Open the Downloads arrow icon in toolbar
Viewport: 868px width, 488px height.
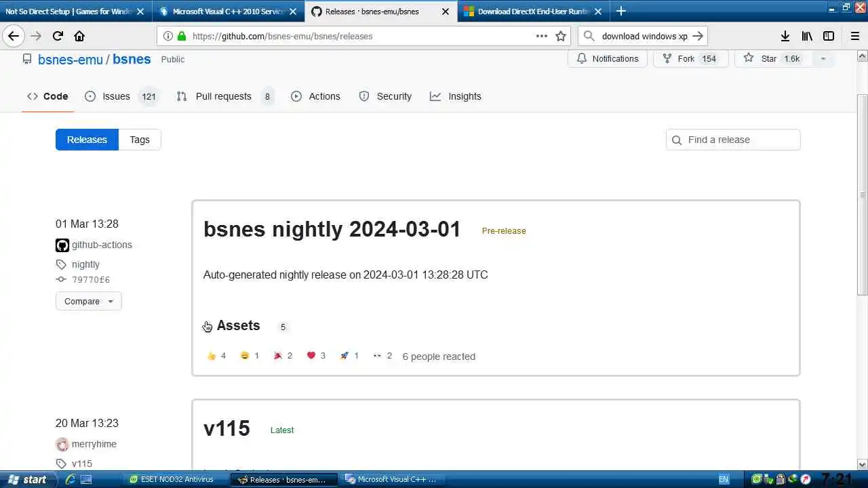point(785,36)
